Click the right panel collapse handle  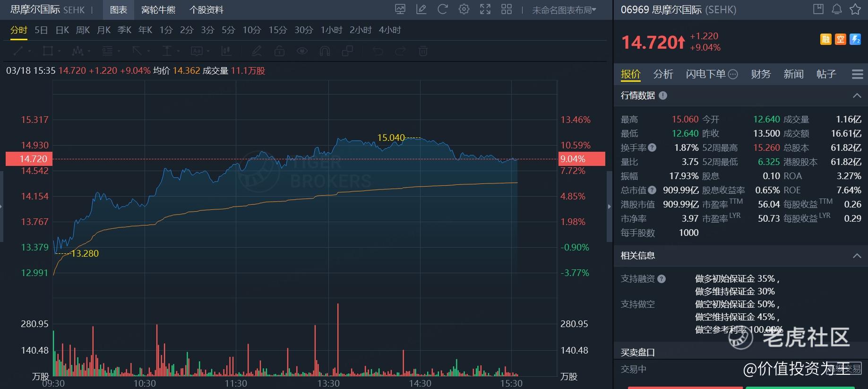tap(609, 207)
